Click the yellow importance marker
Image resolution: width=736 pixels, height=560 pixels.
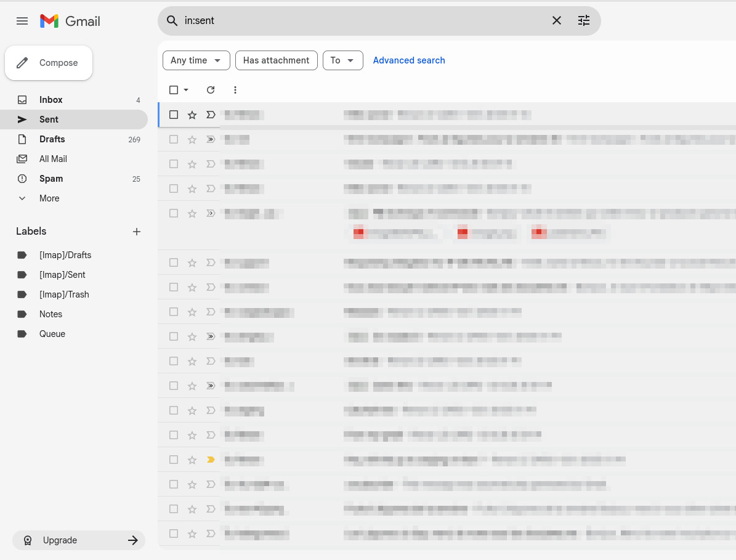point(211,460)
